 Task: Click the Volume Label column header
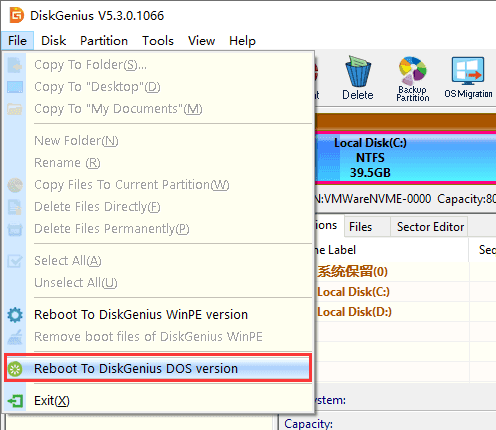point(392,250)
